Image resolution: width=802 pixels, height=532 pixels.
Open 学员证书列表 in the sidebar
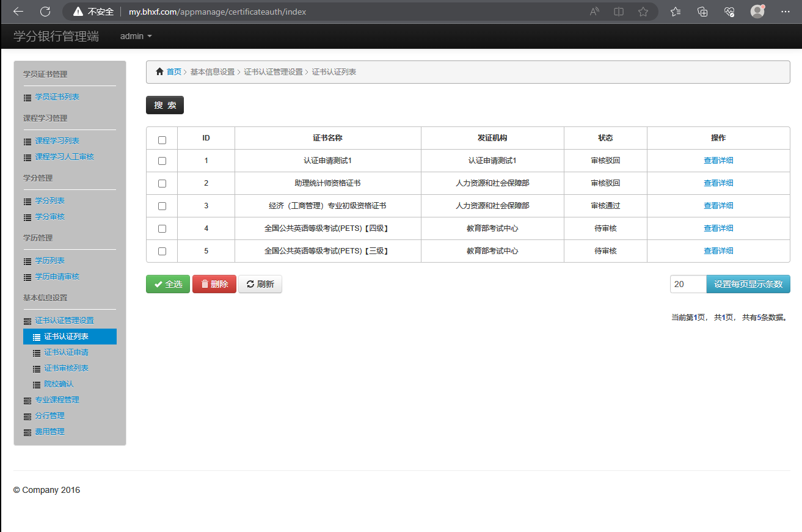(x=57, y=97)
